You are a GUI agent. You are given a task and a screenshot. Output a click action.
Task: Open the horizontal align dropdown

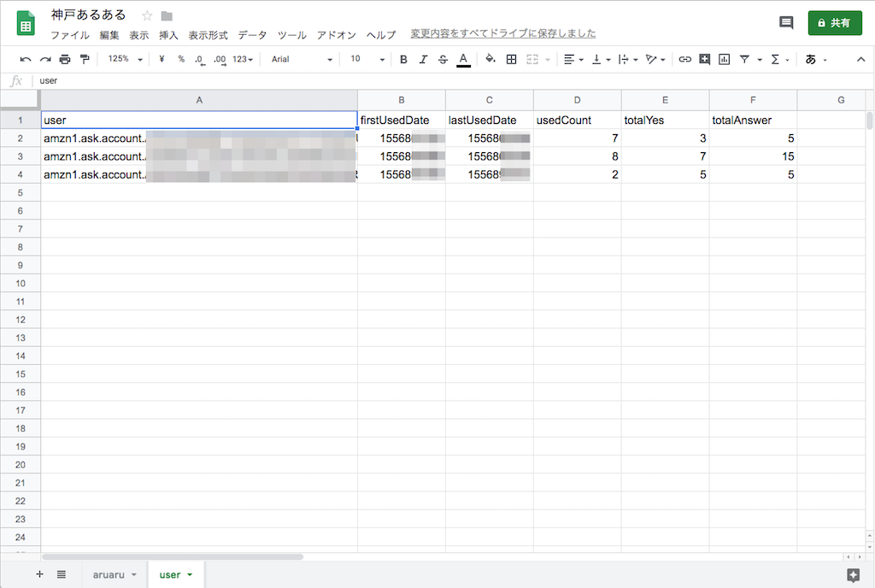(x=573, y=59)
